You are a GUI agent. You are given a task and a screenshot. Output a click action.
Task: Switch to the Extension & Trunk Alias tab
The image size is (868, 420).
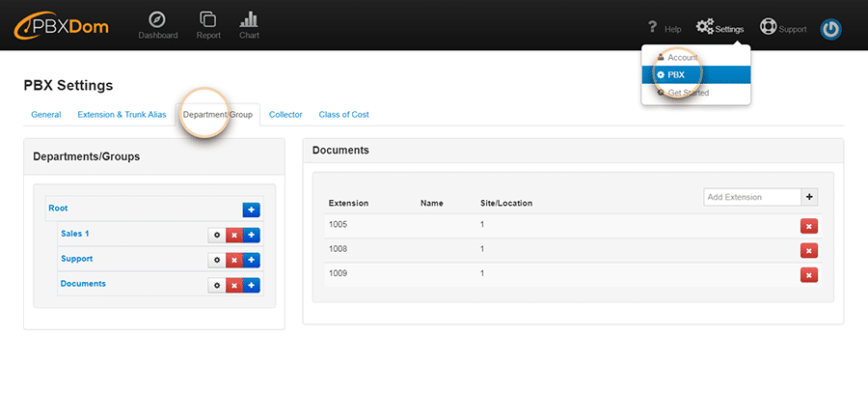coord(122,115)
